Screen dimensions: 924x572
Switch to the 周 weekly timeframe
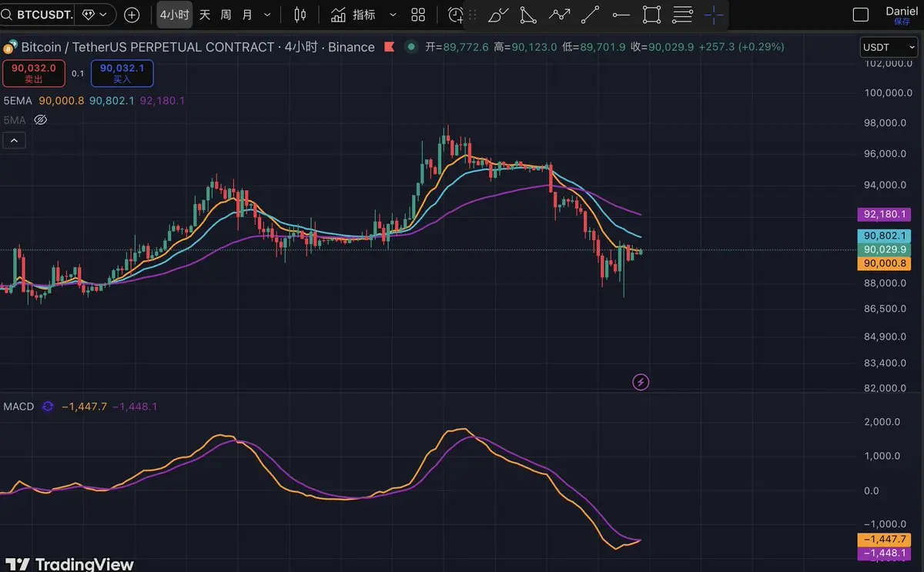[226, 15]
